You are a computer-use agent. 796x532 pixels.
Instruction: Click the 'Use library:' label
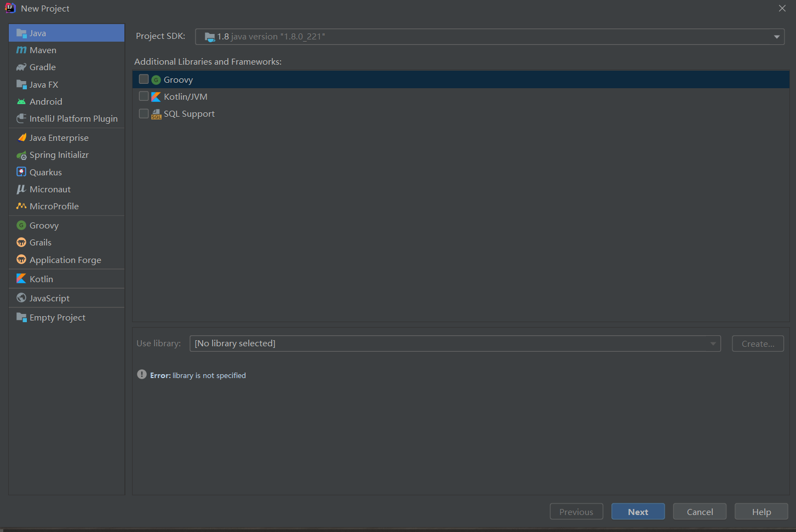pos(158,343)
